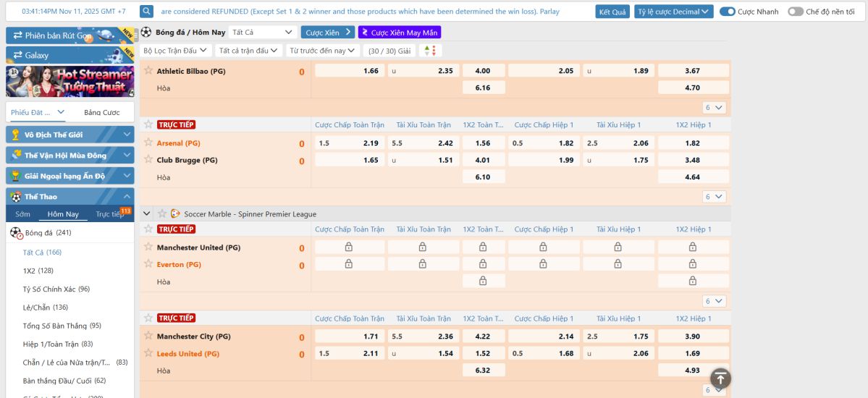
Task: Star the Arsenal (PG) team as favorite
Action: (x=148, y=143)
